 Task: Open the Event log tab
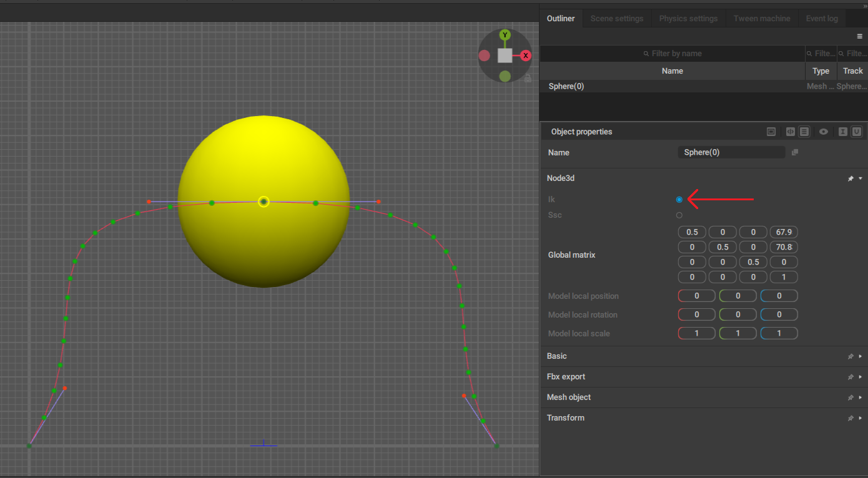tap(822, 19)
